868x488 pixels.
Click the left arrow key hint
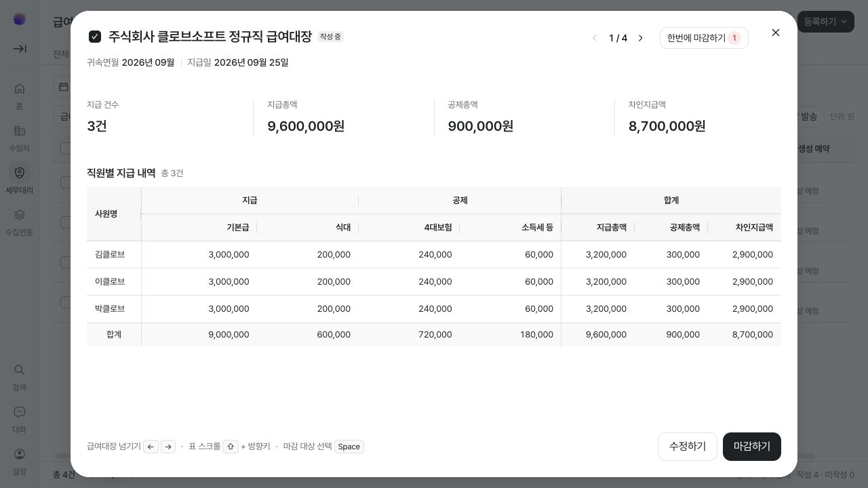pyautogui.click(x=151, y=447)
